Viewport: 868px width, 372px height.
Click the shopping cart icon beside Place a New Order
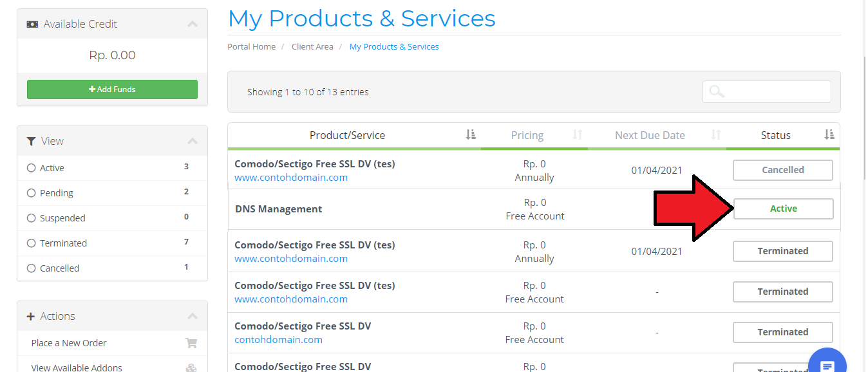tap(191, 343)
